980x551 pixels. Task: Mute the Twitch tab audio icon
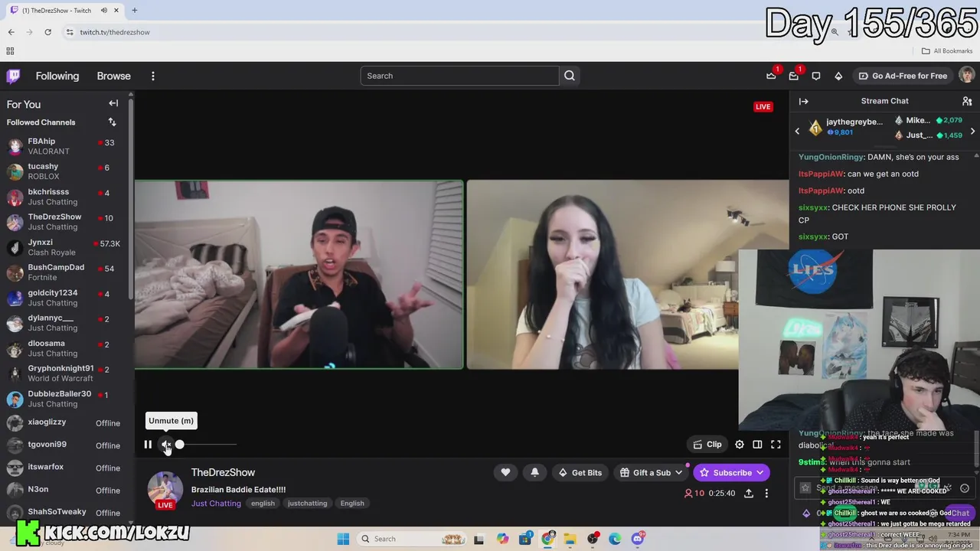(103, 11)
